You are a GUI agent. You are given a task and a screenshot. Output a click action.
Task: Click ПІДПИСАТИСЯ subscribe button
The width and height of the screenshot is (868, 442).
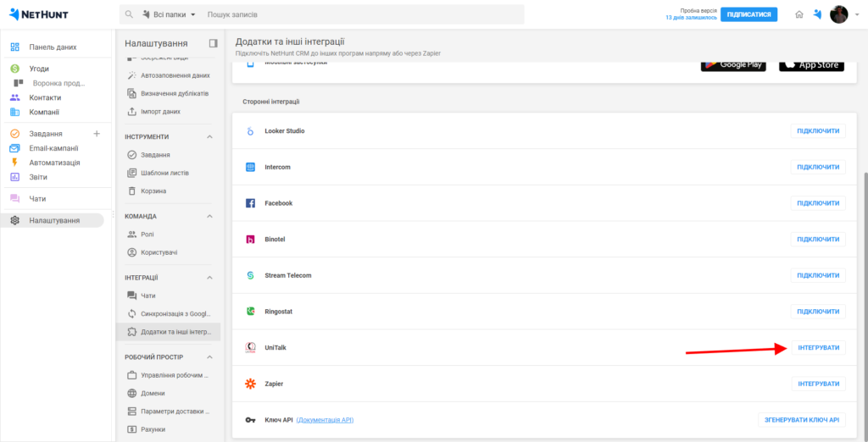748,14
